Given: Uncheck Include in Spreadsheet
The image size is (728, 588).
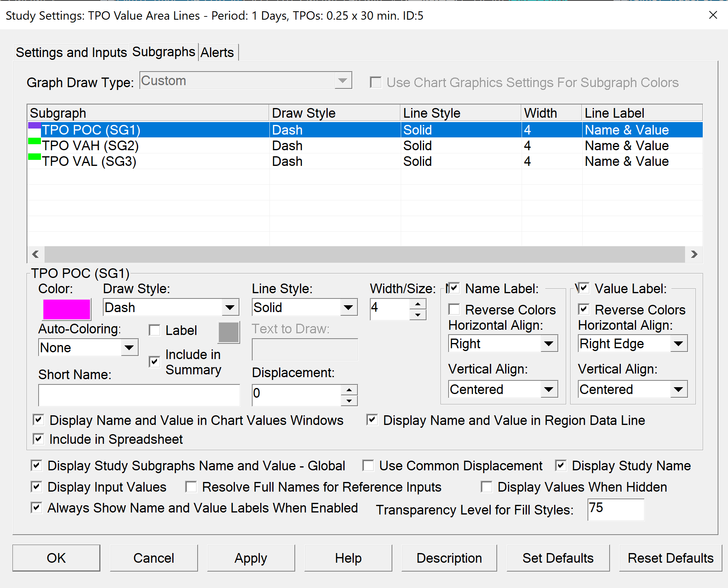Looking at the screenshot, I should 39,439.
